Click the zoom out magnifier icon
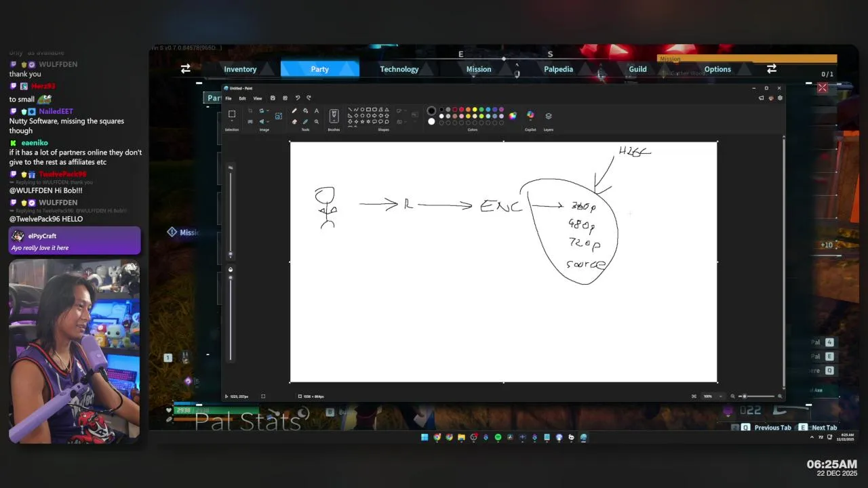The image size is (868, 488). [x=732, y=396]
